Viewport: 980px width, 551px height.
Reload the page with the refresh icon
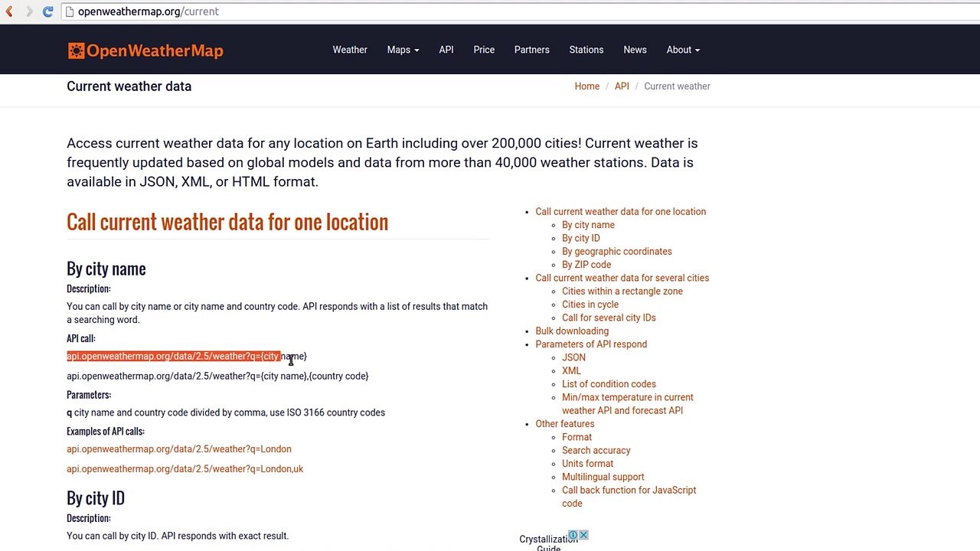tap(47, 11)
